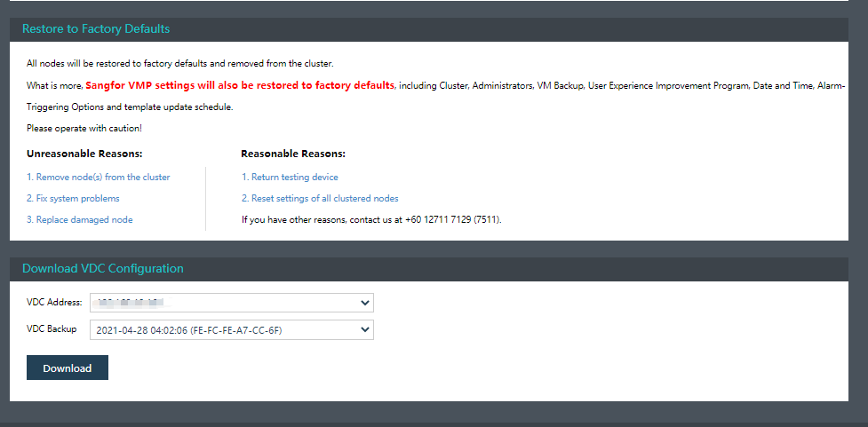
Task: Click the 'VDC Address:' field label
Action: (54, 303)
